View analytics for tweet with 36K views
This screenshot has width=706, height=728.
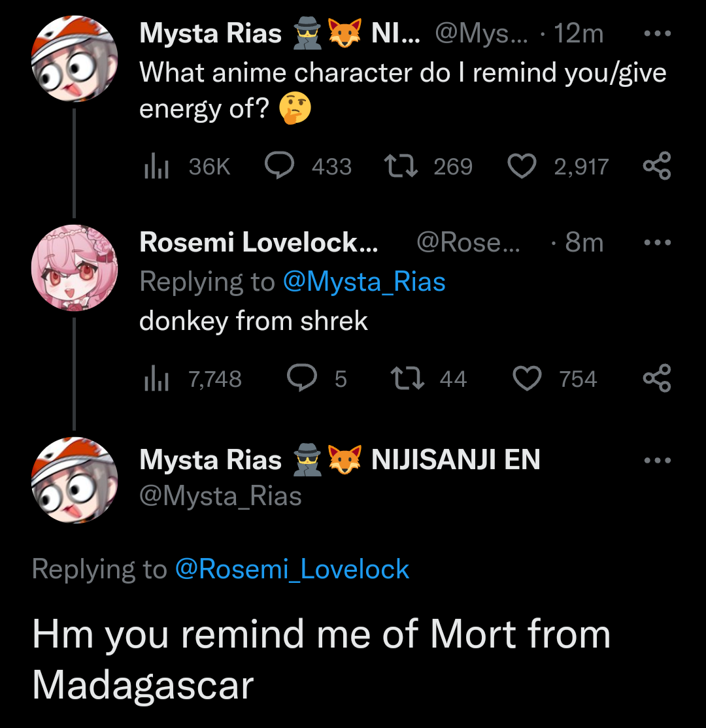(156, 167)
